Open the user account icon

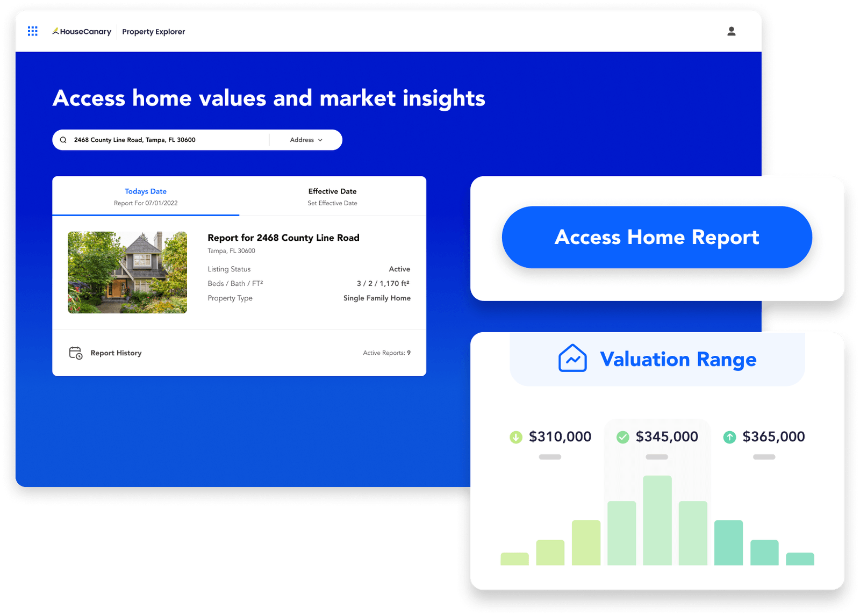(732, 31)
